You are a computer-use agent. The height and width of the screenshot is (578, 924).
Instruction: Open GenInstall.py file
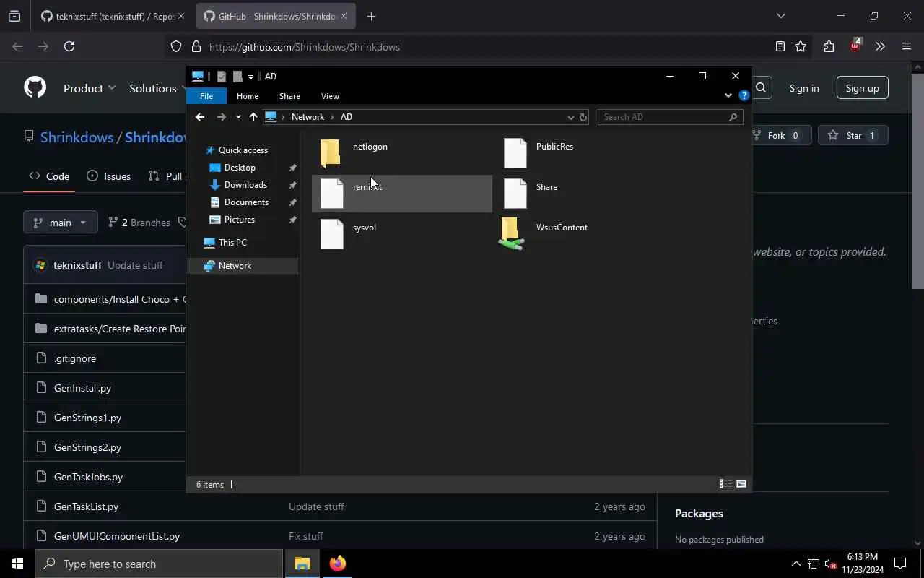coord(82,388)
